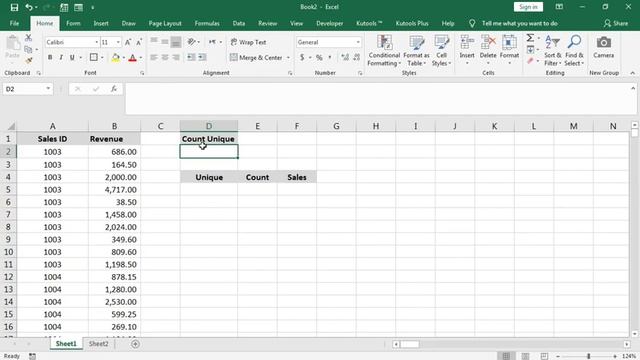Switch to Page Layout view in status bar
This screenshot has height=360, width=640.
(x=525, y=356)
